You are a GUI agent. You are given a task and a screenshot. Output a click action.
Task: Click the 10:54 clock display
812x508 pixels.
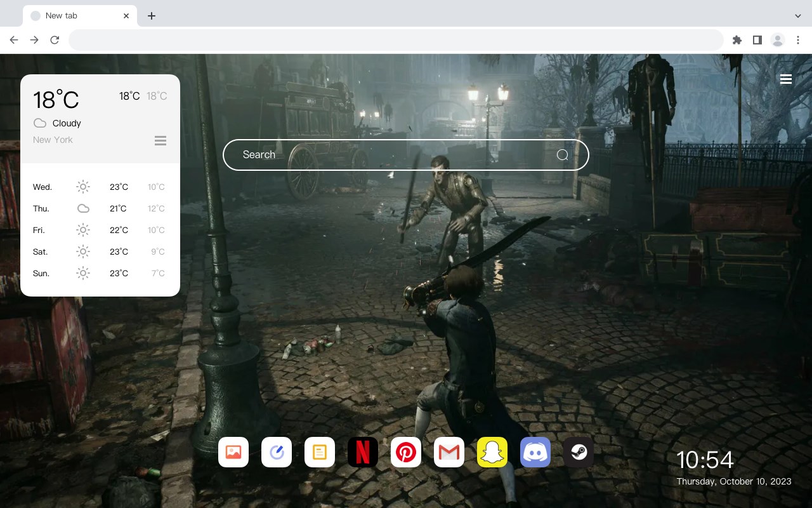coord(705,460)
